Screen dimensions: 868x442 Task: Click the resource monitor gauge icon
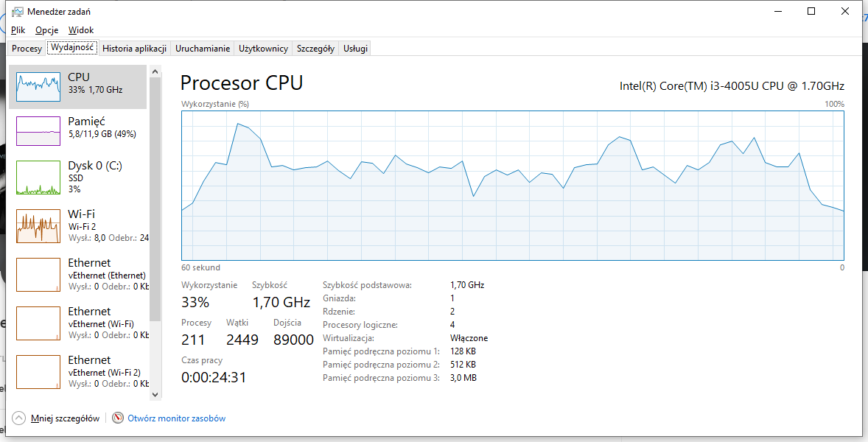[x=117, y=418]
